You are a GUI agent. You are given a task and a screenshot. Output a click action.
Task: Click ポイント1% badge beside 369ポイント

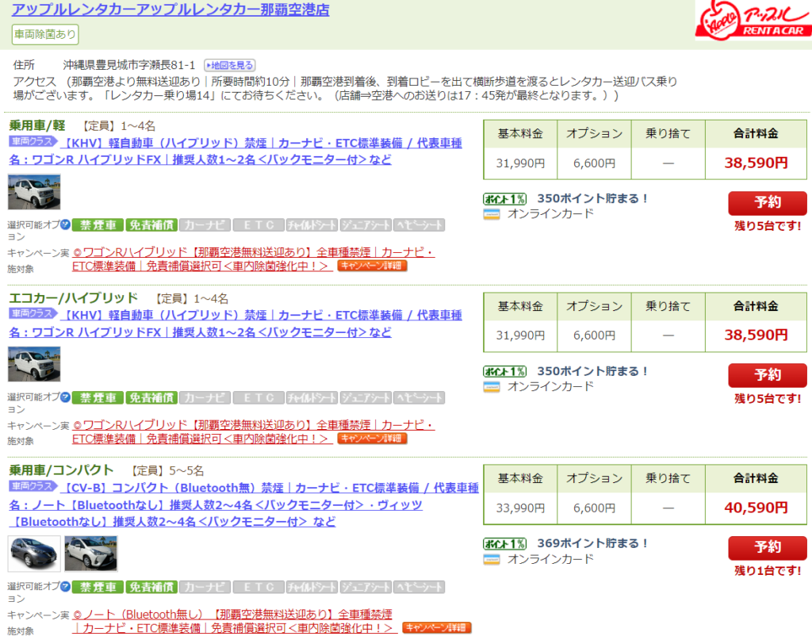pyautogui.click(x=505, y=544)
